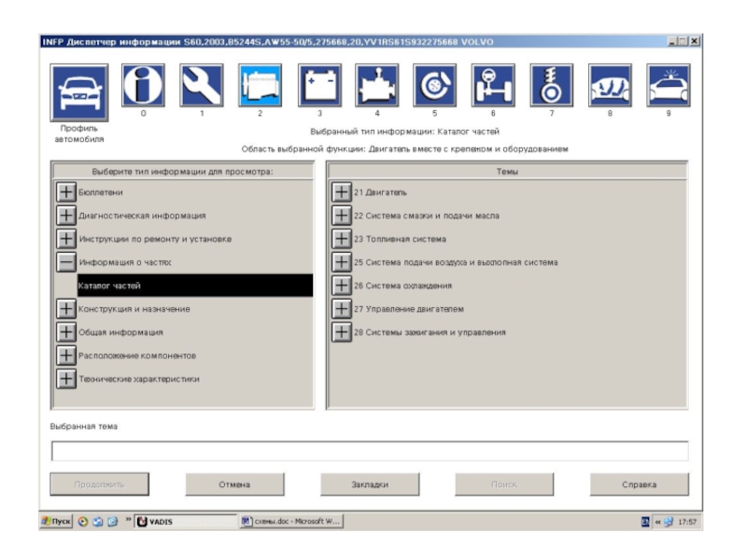Select the car with beacon icon numbered 9
This screenshot has height=560, width=747.
point(669,85)
